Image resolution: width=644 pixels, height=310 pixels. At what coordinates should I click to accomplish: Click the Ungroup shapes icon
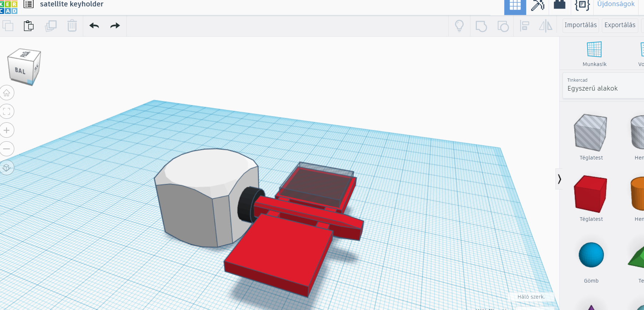pos(503,26)
